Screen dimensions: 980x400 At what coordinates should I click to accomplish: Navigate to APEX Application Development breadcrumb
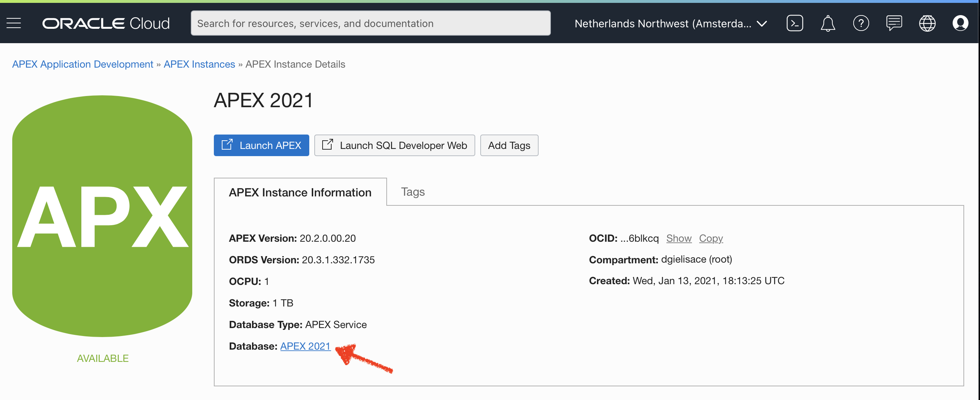click(82, 64)
